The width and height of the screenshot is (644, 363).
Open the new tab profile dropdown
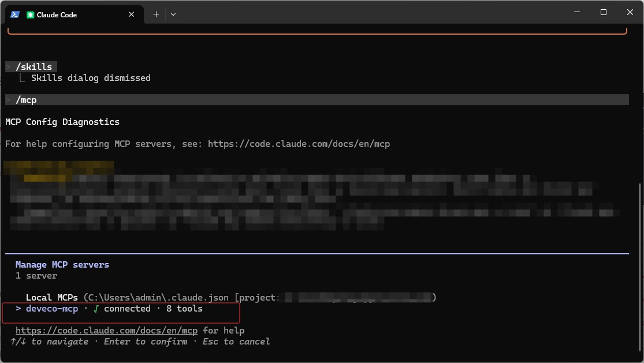(x=173, y=14)
